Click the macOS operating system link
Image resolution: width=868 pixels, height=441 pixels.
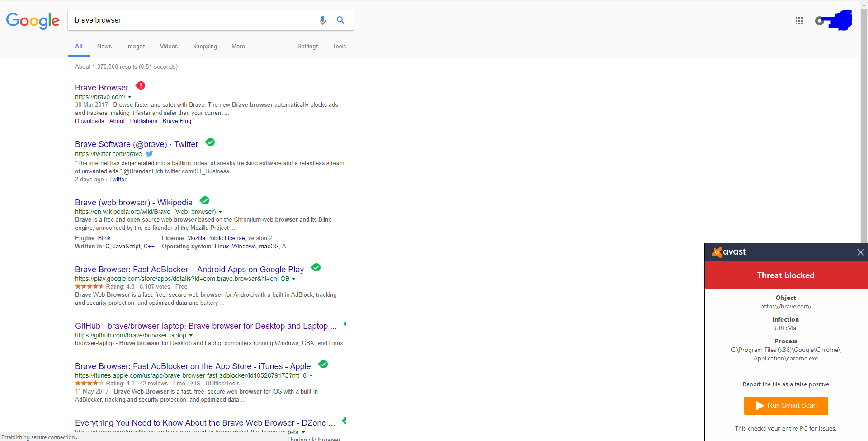coord(269,247)
